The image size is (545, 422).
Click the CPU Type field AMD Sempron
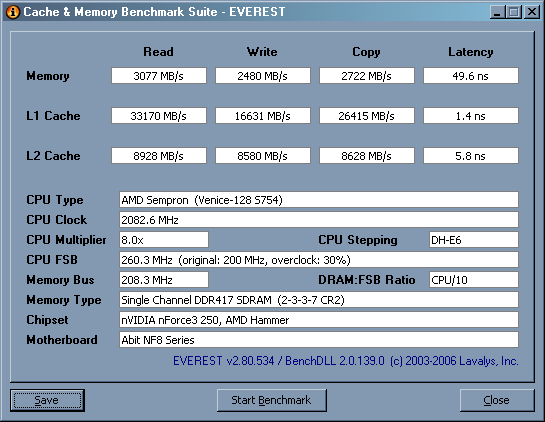point(319,200)
